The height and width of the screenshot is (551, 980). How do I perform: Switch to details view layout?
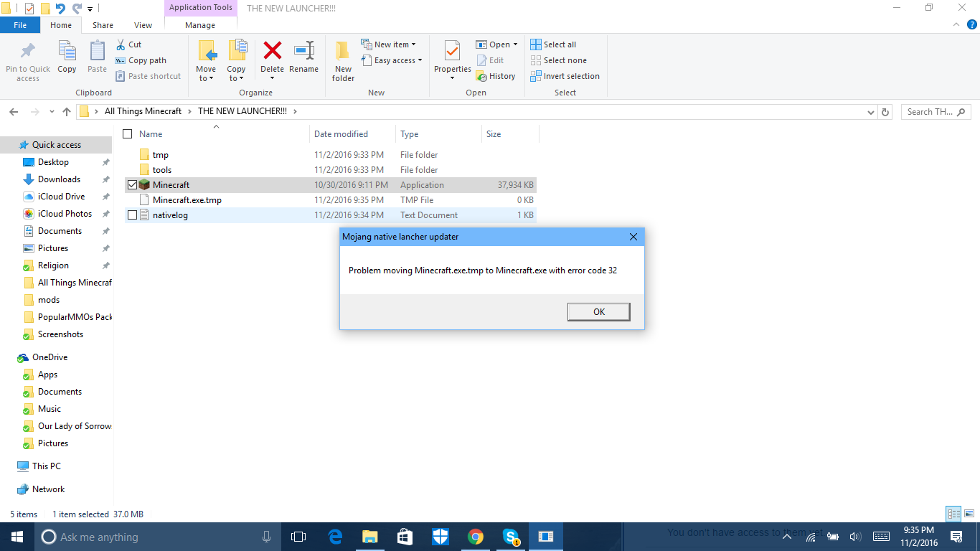click(x=953, y=514)
